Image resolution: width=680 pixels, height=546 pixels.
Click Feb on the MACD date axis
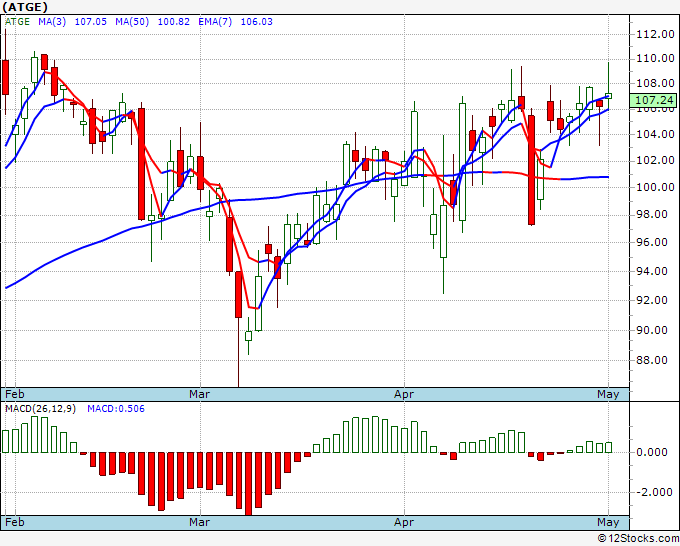click(x=14, y=522)
